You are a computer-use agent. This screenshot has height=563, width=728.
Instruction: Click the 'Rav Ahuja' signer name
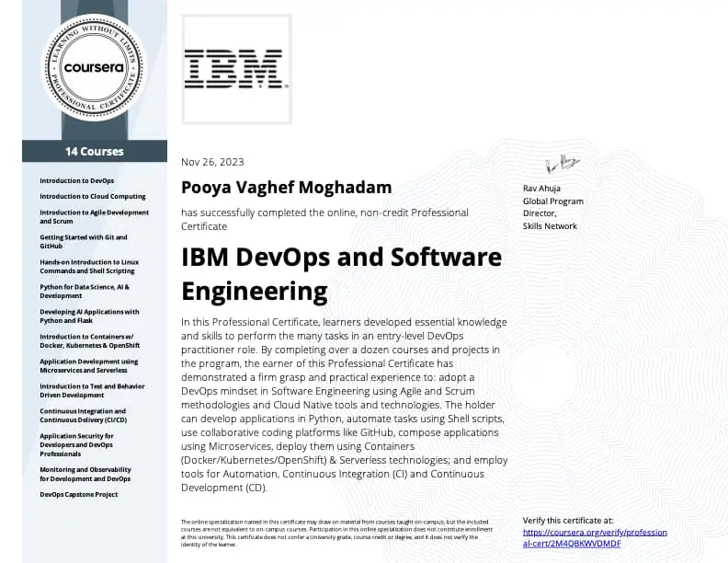coord(541,189)
